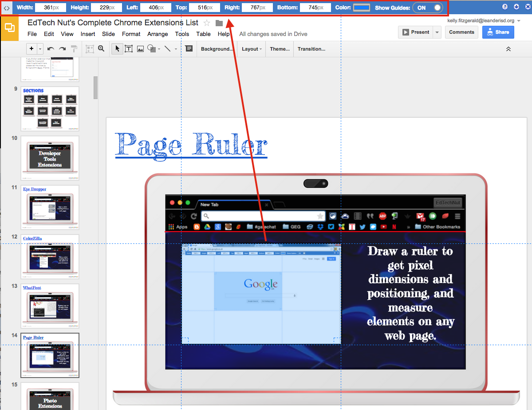Select slide 12 ColorZilla thumbnail

50,257
